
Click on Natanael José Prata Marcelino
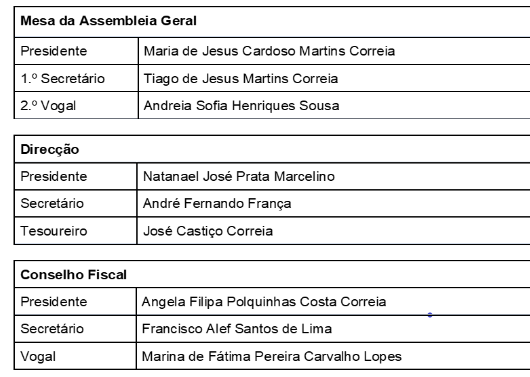pos(239,176)
